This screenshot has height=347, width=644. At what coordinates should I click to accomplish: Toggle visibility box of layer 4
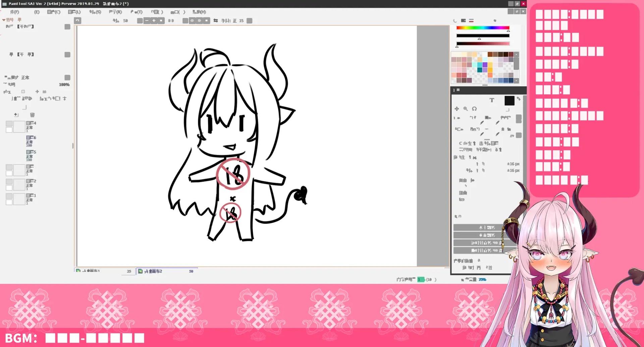pos(9,124)
